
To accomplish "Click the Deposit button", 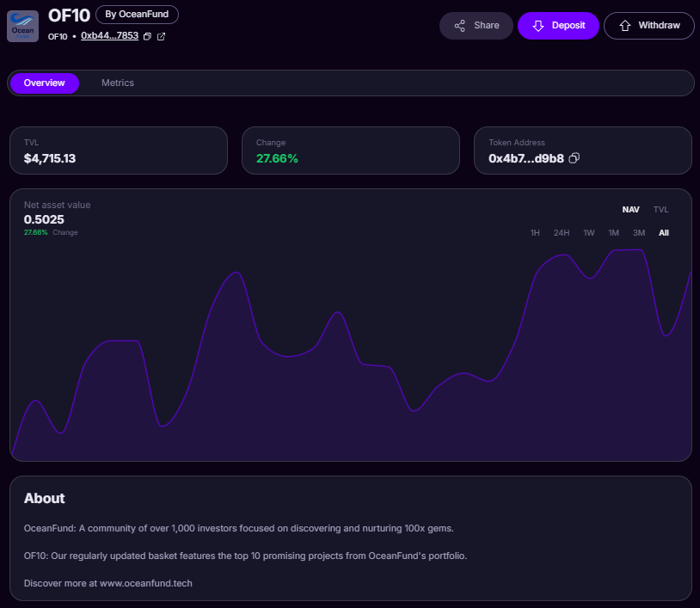I will (x=558, y=26).
